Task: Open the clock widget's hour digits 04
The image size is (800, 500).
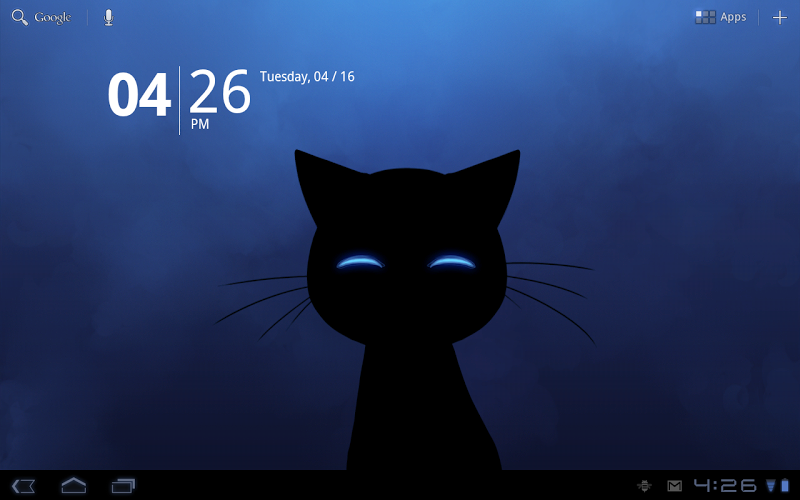Action: 139,95
